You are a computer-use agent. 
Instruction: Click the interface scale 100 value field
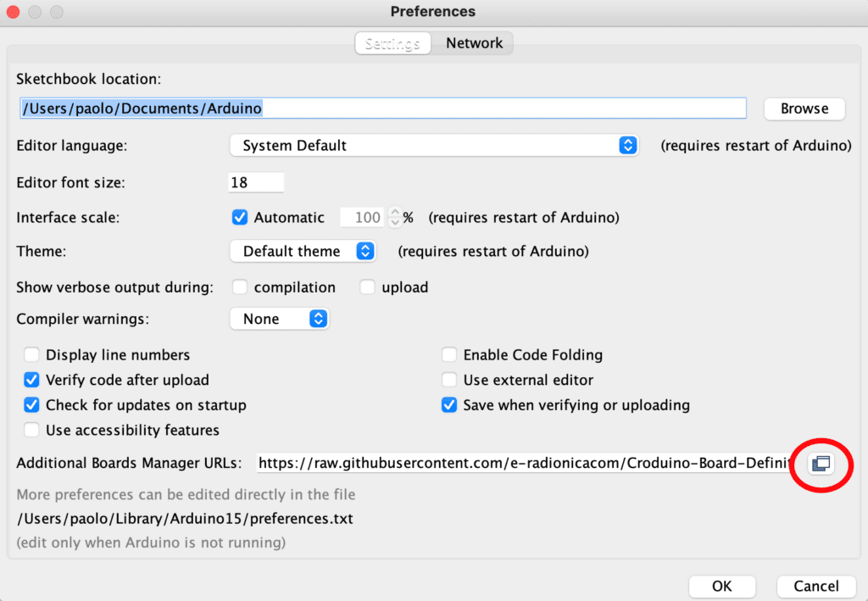(x=363, y=217)
